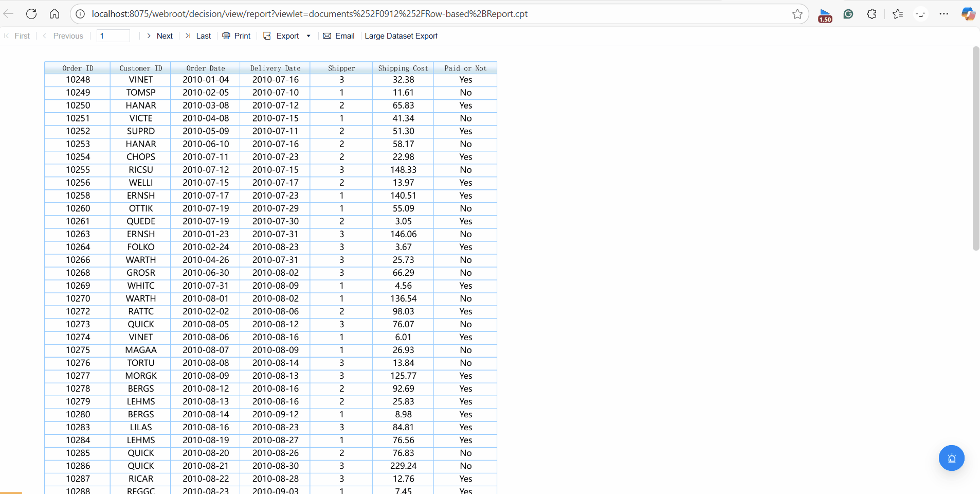Focus the browser address bar URL
980x494 pixels.
pos(310,14)
